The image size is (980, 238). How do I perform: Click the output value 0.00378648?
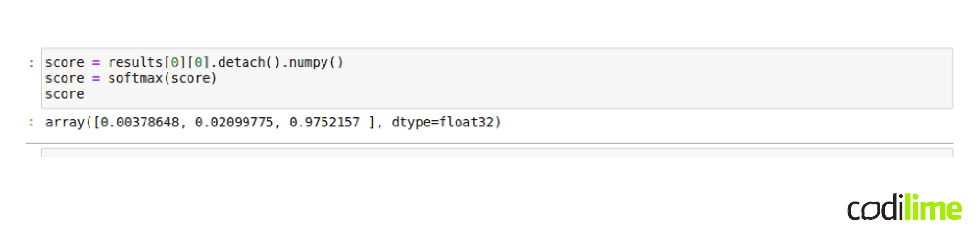pos(139,123)
